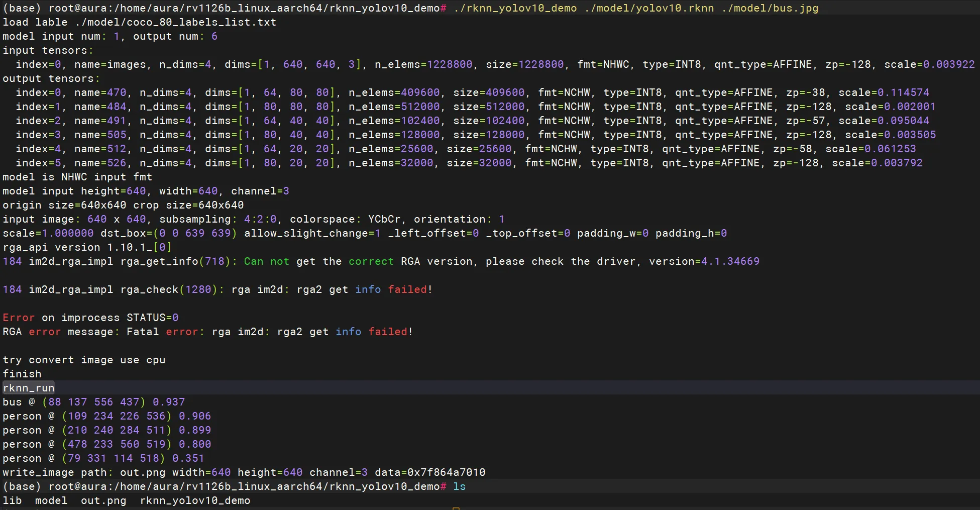Click 'model' in the ls output
This screenshot has height=510, width=980.
[x=51, y=500]
